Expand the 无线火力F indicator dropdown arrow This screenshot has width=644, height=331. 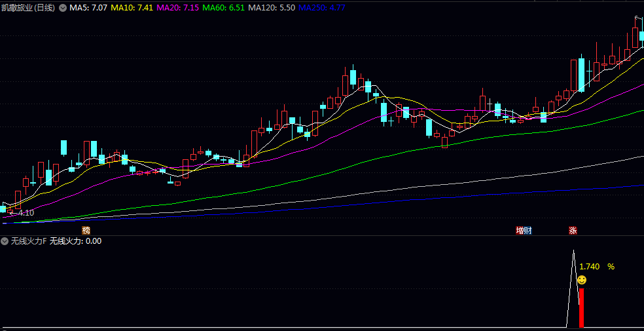coord(5,241)
